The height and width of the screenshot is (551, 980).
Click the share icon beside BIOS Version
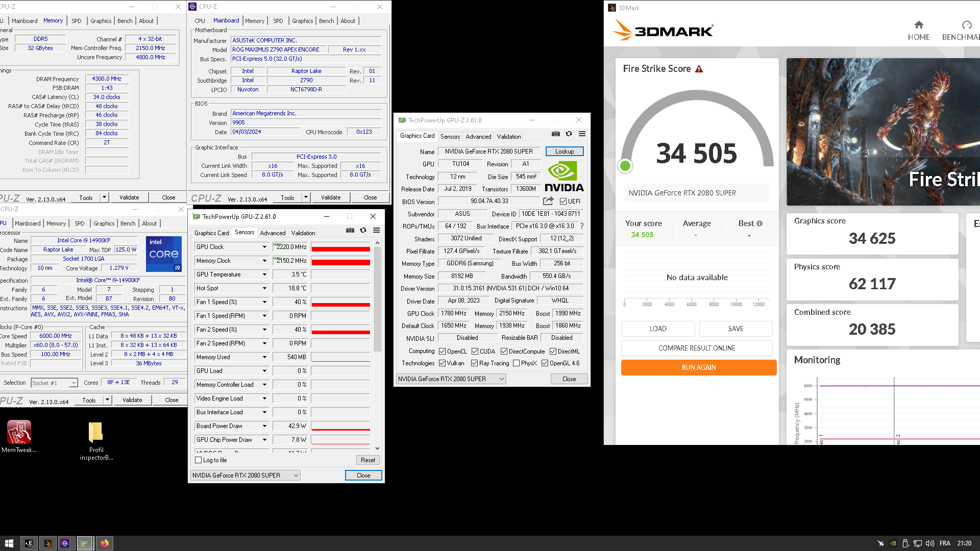click(548, 201)
